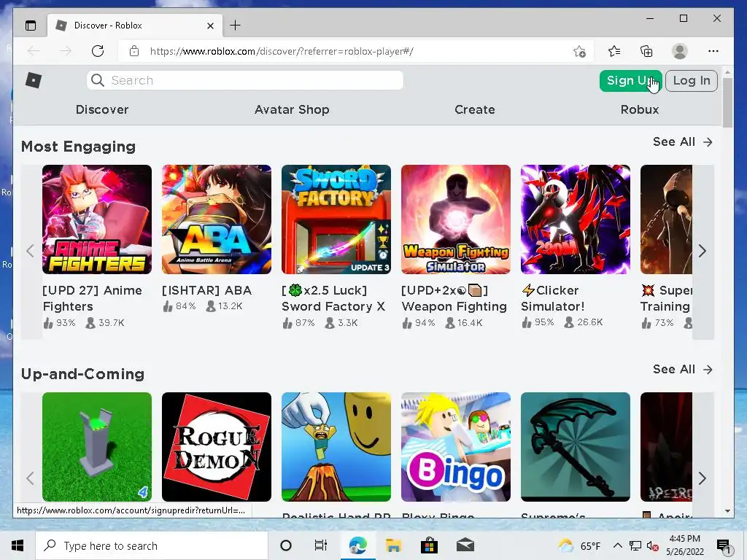Open the Favorites list icon
Image resolution: width=747 pixels, height=560 pixels.
point(614,51)
